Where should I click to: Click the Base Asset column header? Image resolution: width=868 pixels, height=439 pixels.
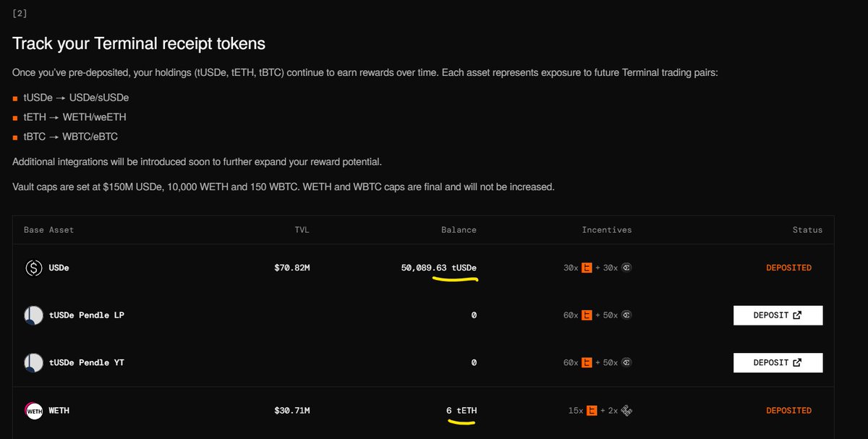tap(49, 230)
